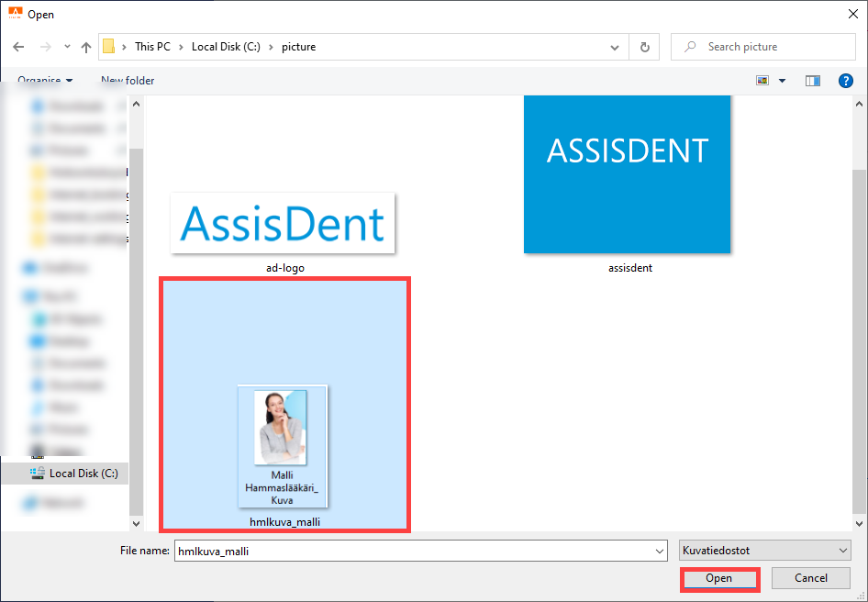Image resolution: width=868 pixels, height=602 pixels.
Task: Open the address bar history dropdown
Action: [x=615, y=47]
